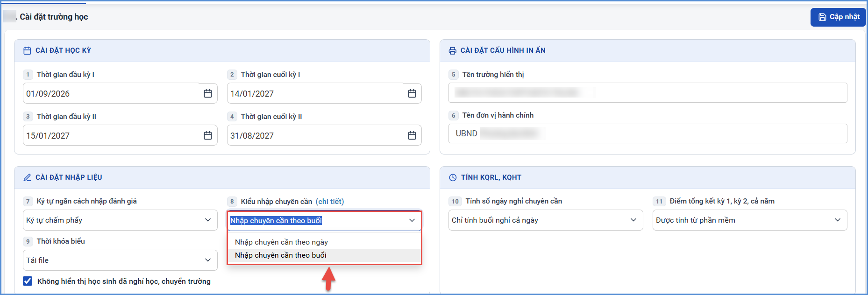868x295 pixels.
Task: Click the 01/09/2026 start date field
Action: [120, 93]
